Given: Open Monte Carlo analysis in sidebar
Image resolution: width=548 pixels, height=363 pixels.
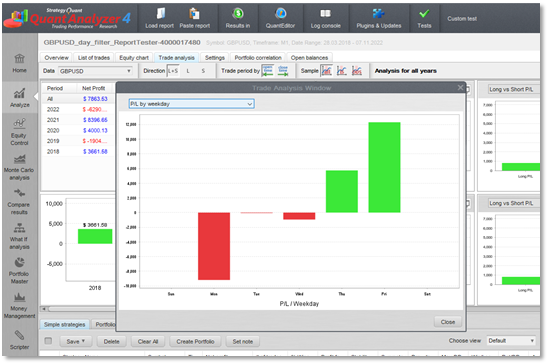Looking at the screenshot, I should tap(19, 167).
